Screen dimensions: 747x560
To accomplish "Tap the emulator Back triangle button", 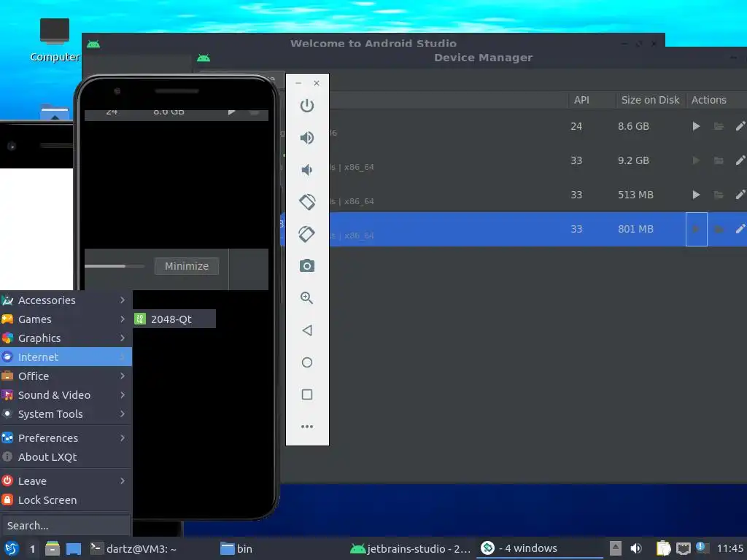I will coord(307,330).
